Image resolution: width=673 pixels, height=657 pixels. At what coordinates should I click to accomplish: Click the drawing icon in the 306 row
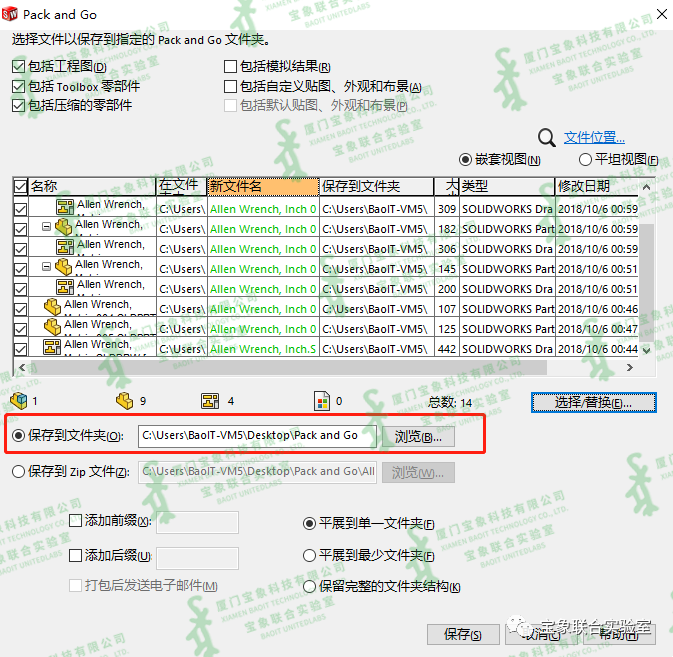pos(65,247)
